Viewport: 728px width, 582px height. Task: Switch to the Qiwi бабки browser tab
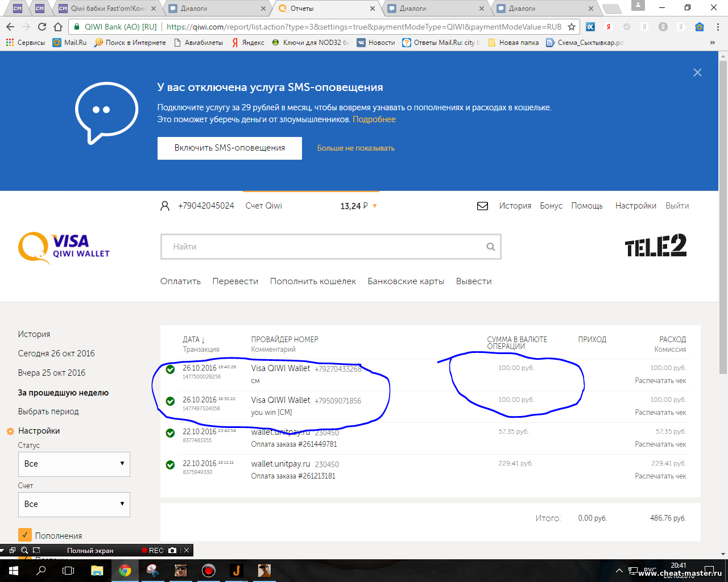coord(107,9)
